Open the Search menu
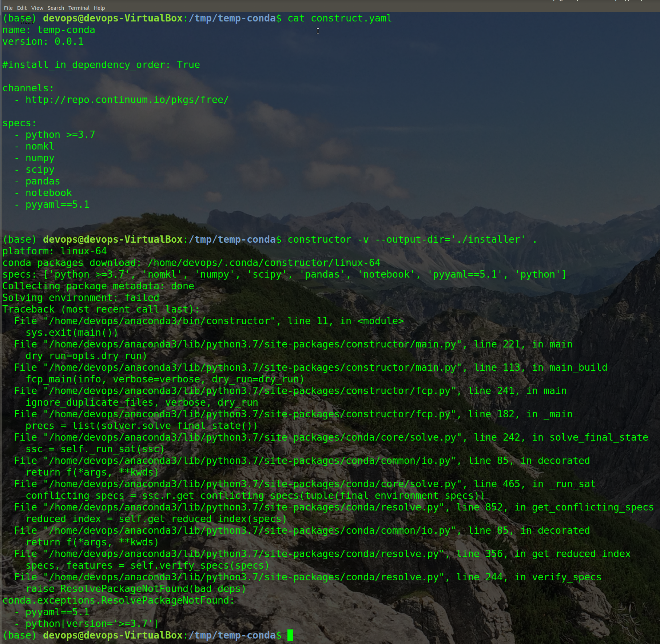The height and width of the screenshot is (644, 660). pos(55,8)
